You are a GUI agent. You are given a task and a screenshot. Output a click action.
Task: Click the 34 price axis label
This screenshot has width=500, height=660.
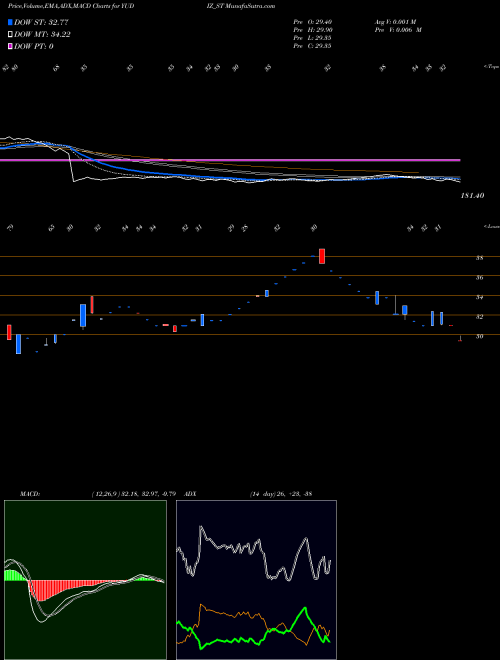click(x=479, y=297)
